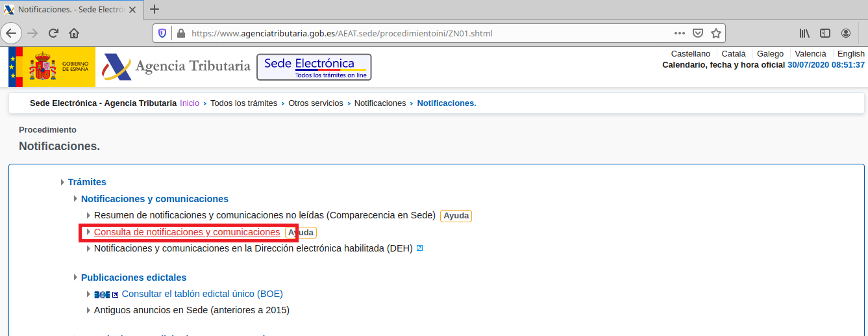Click the 'Inicio' breadcrumb link

click(x=190, y=103)
